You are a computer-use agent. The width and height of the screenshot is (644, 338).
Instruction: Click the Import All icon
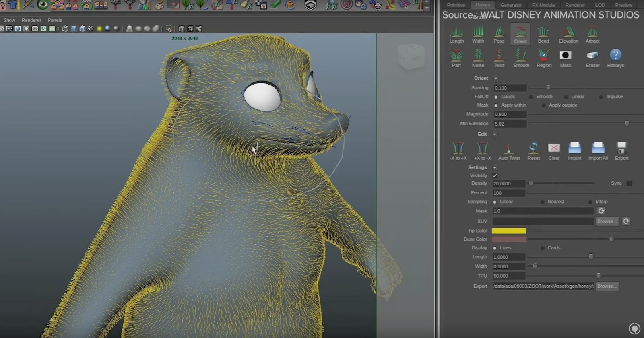[x=598, y=151]
